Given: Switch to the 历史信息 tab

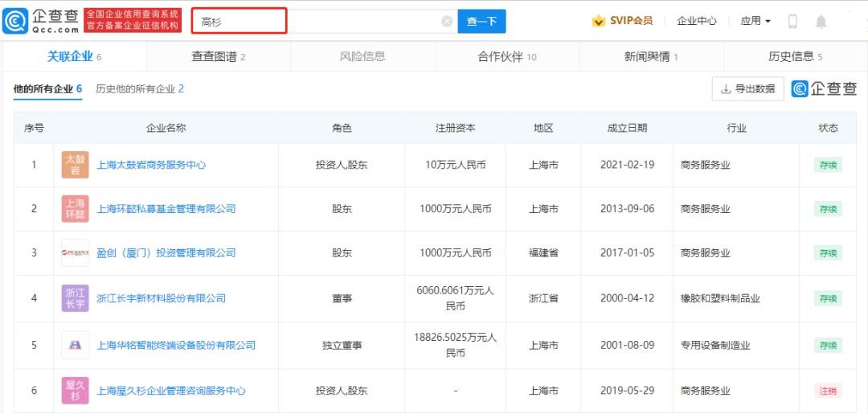Looking at the screenshot, I should [796, 56].
